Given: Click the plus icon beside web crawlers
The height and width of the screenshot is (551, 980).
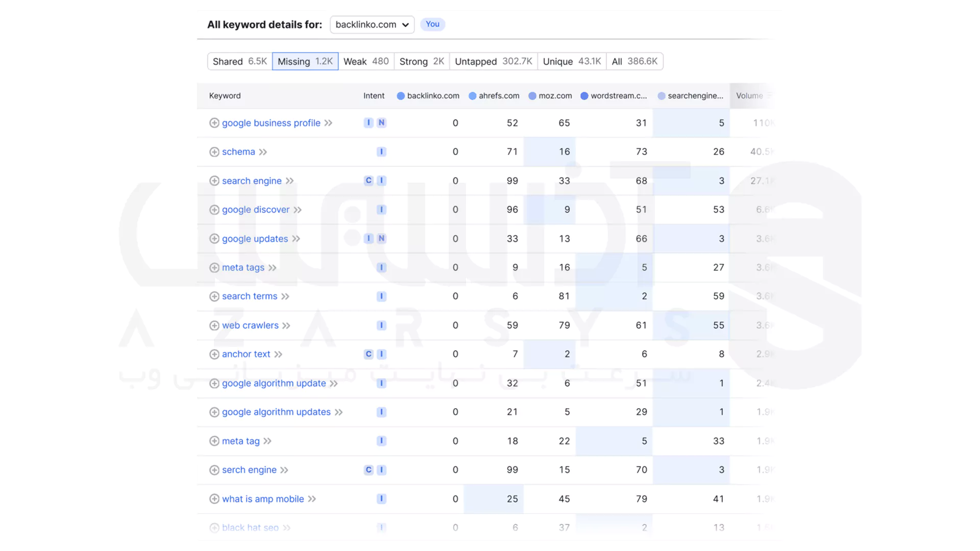Looking at the screenshot, I should (x=214, y=325).
